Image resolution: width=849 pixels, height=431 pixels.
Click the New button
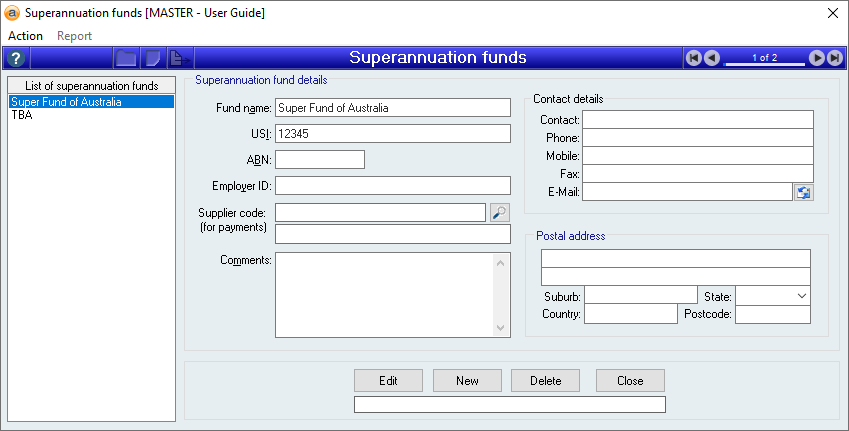tap(467, 380)
